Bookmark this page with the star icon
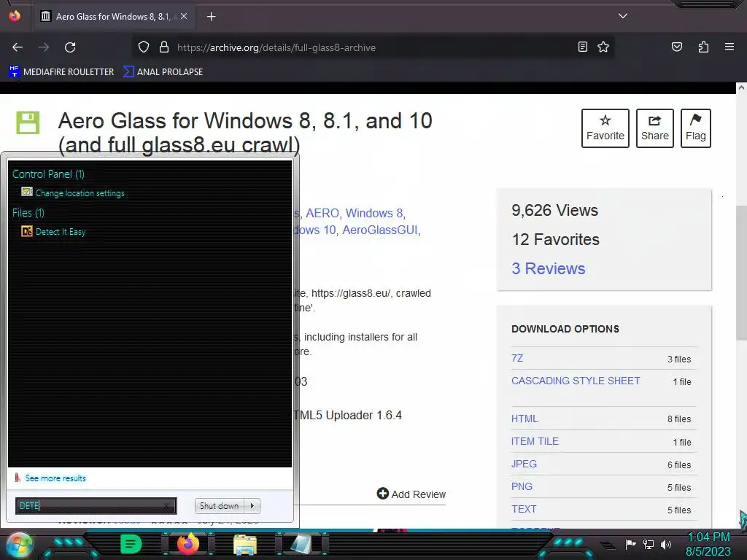Screen dimensions: 747x560 (x=603, y=47)
